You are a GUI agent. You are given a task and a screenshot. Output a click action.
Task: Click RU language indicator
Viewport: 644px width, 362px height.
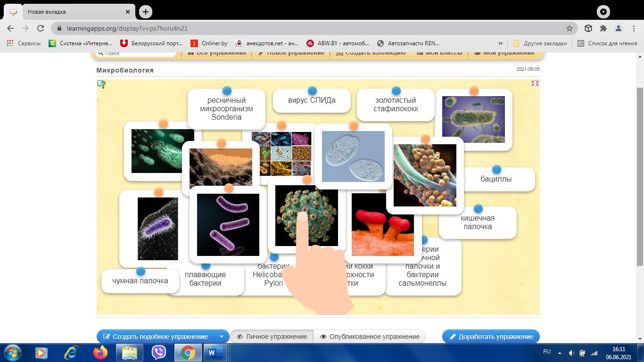pyautogui.click(x=547, y=352)
